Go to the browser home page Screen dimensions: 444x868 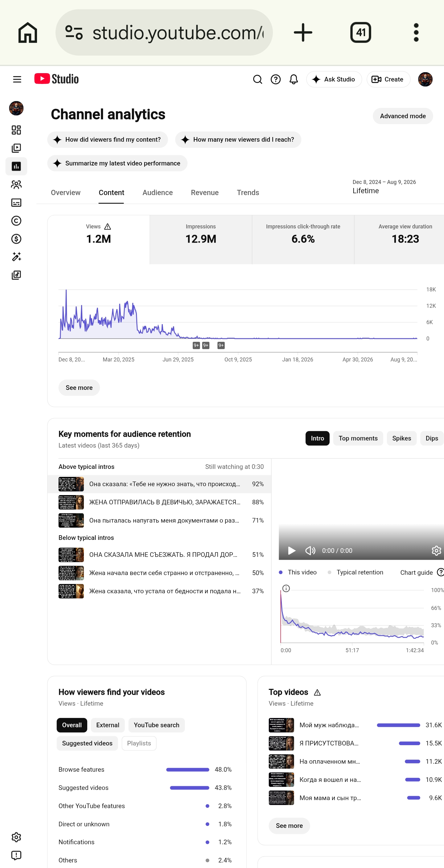coord(28,33)
